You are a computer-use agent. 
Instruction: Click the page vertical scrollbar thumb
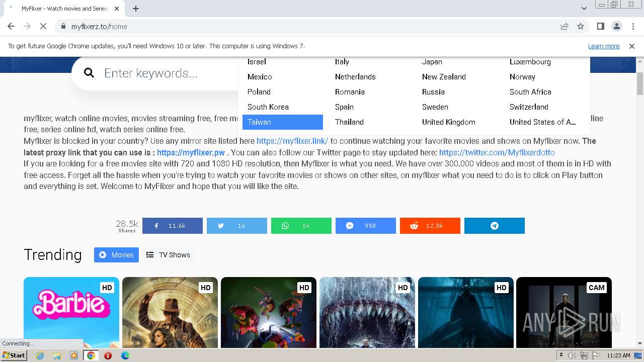(x=640, y=83)
